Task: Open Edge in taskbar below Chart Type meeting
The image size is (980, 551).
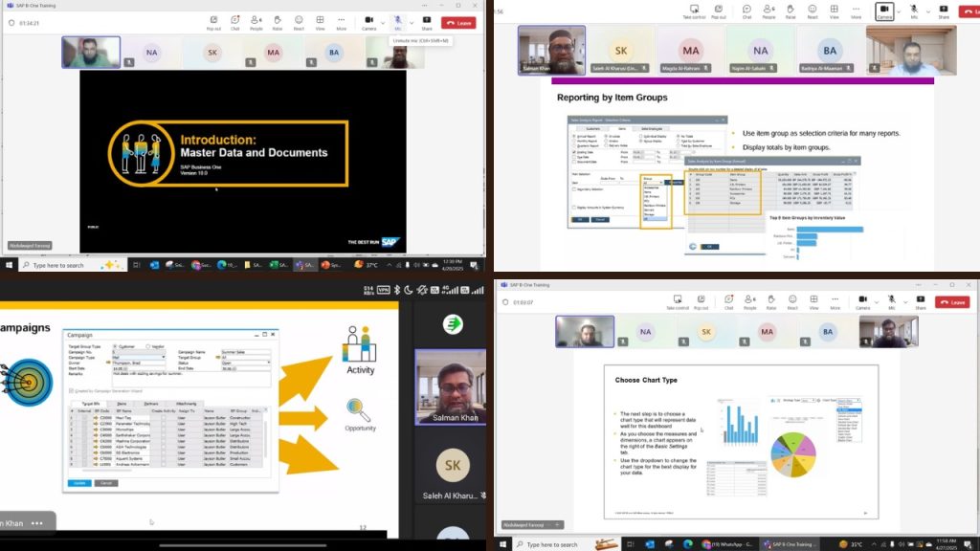Action: pyautogui.click(x=687, y=544)
